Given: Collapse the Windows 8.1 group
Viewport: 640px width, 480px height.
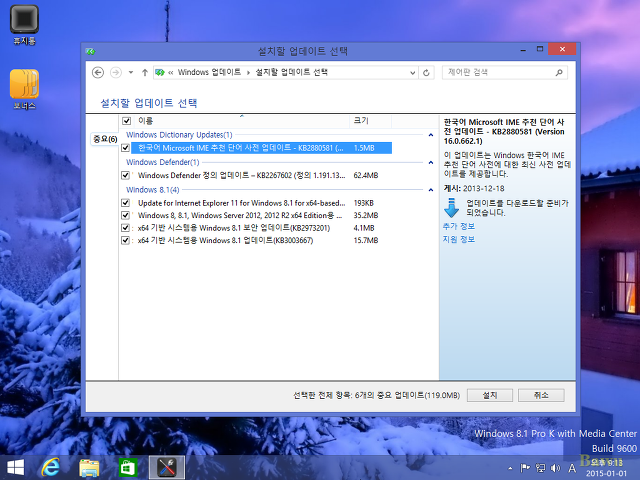Looking at the screenshot, I should (x=431, y=190).
